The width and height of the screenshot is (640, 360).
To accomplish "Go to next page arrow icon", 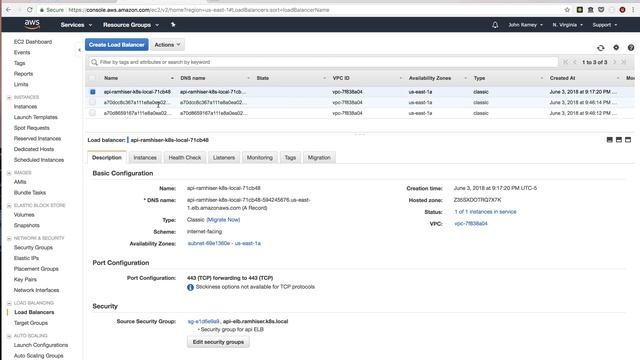I will pos(615,62).
